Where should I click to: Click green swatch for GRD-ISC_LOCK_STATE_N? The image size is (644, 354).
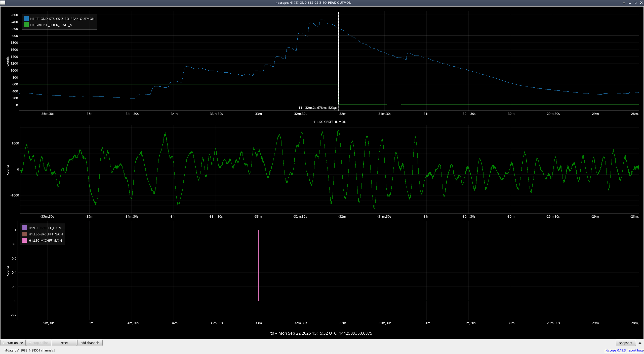pyautogui.click(x=26, y=25)
